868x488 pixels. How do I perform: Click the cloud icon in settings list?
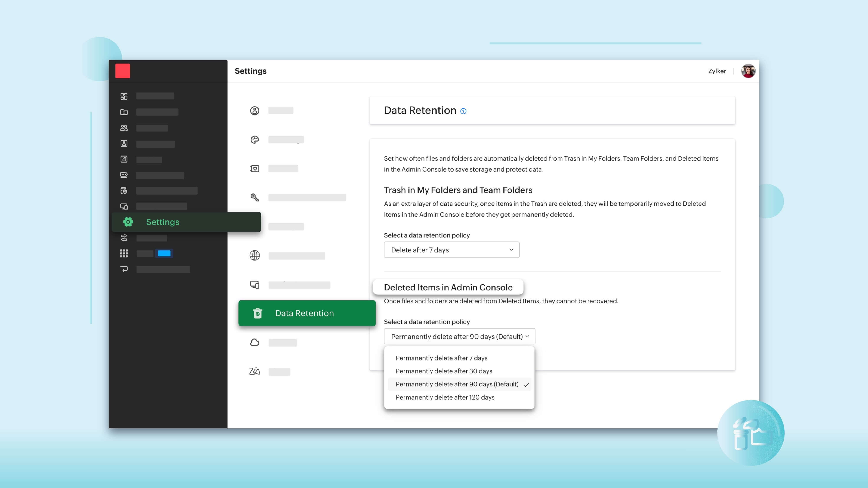pos(255,342)
